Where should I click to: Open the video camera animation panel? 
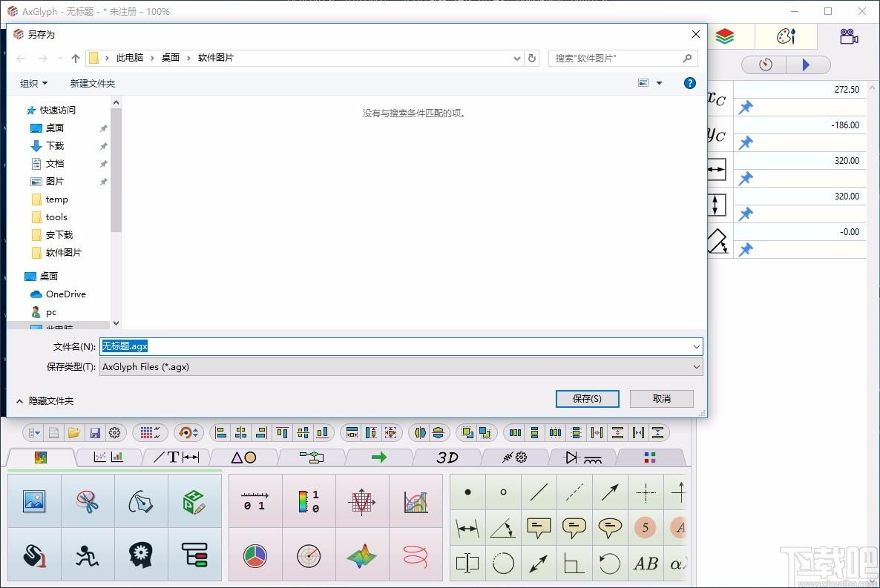point(848,36)
